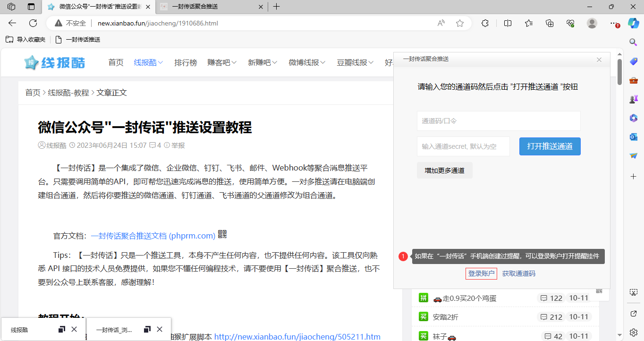The image size is (644, 341).
Task: Click the 获取通道码 link
Action: [x=518, y=273]
